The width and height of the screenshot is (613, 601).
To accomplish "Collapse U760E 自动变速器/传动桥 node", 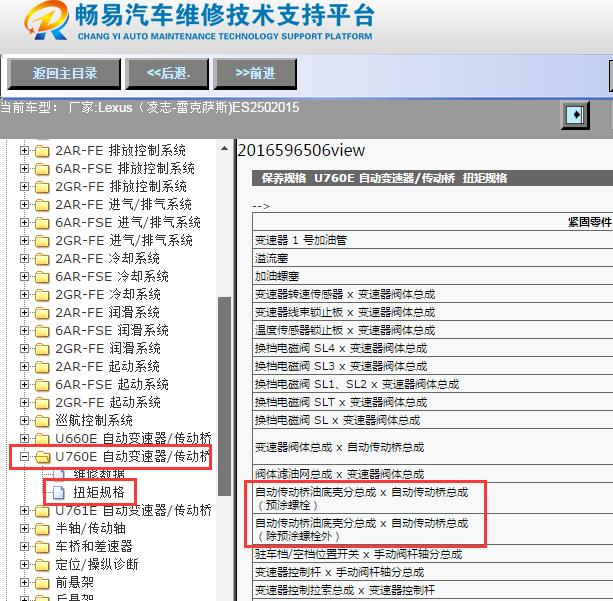I will pos(24,456).
